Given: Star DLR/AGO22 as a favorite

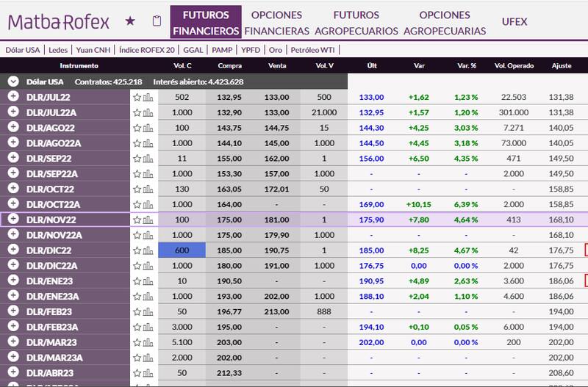Looking at the screenshot, I should 137,128.
